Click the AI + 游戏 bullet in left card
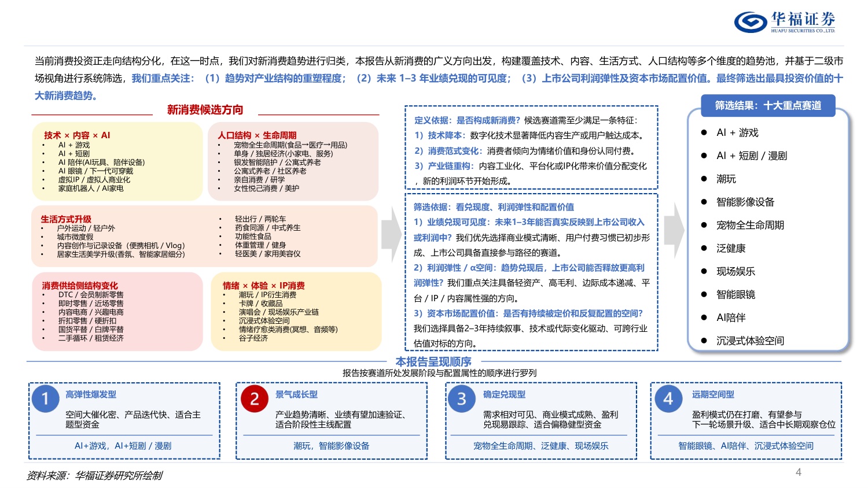The height and width of the screenshot is (488, 868). [74, 145]
